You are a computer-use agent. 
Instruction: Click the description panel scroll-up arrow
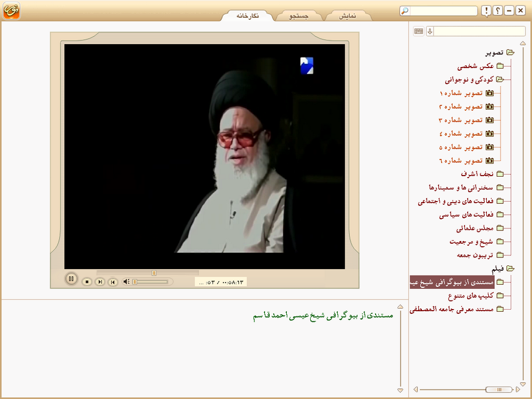pos(401,307)
